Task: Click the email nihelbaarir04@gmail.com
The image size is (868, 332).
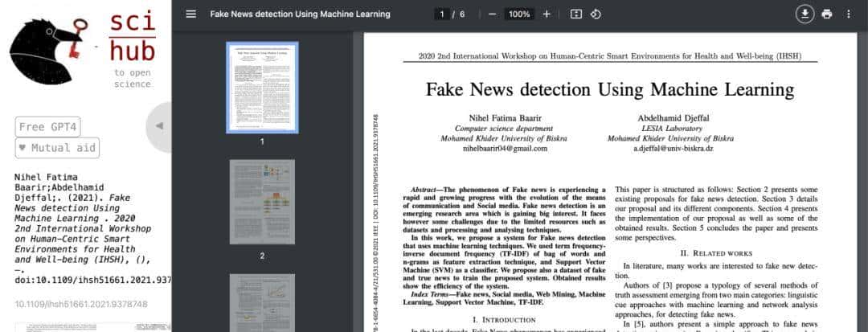Action: click(x=504, y=149)
